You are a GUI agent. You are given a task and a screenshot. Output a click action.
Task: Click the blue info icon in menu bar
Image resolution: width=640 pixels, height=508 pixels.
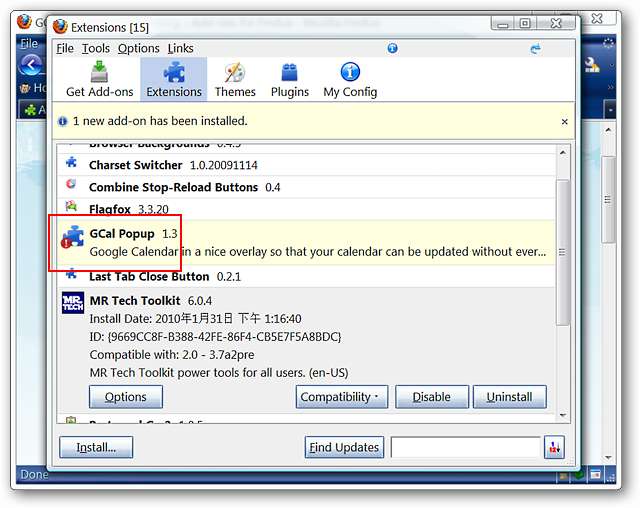(392, 48)
